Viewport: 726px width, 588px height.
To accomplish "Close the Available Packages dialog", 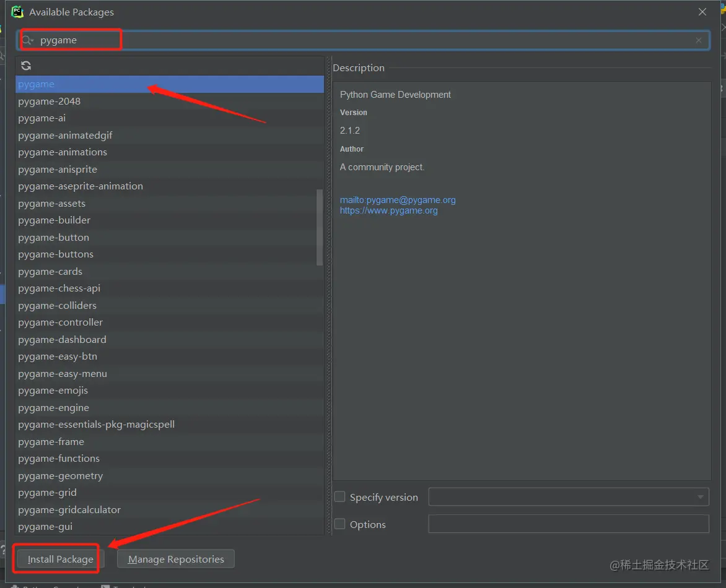I will tap(702, 12).
